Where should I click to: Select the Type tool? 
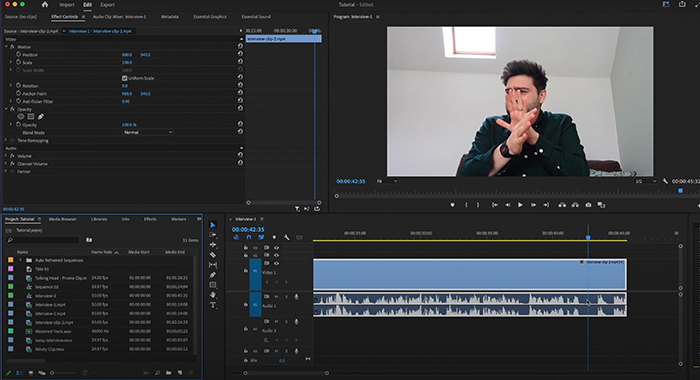click(213, 305)
